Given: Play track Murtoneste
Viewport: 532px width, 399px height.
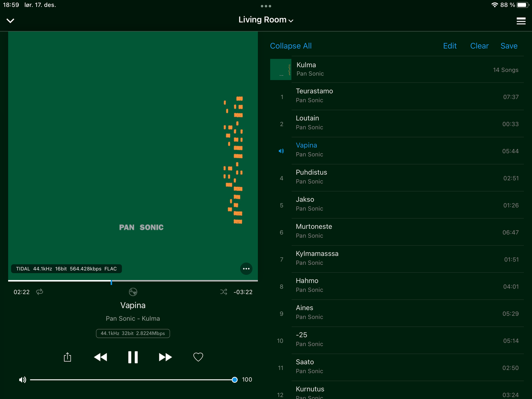Looking at the screenshot, I should pos(397,232).
